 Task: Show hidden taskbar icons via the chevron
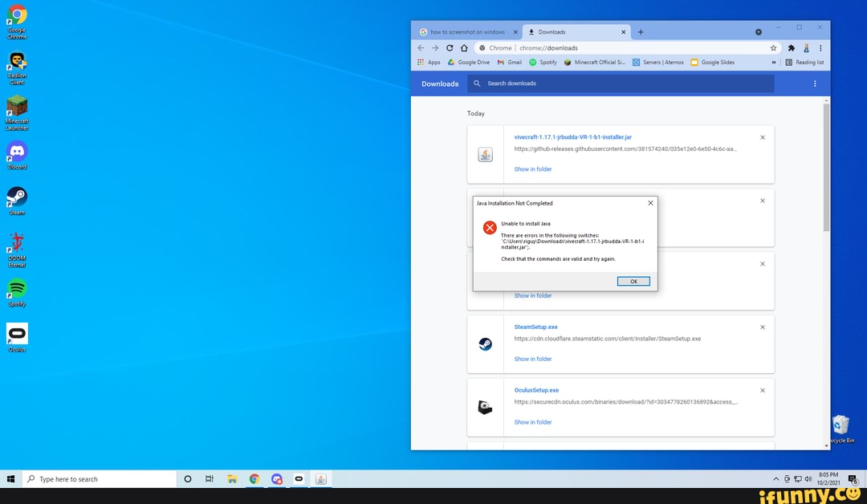(x=775, y=479)
